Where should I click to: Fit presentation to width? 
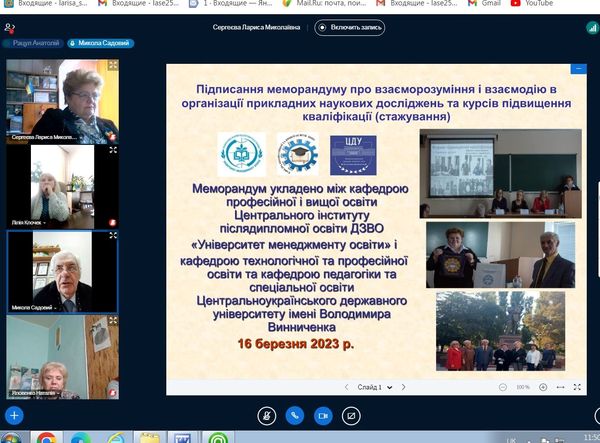coord(560,386)
